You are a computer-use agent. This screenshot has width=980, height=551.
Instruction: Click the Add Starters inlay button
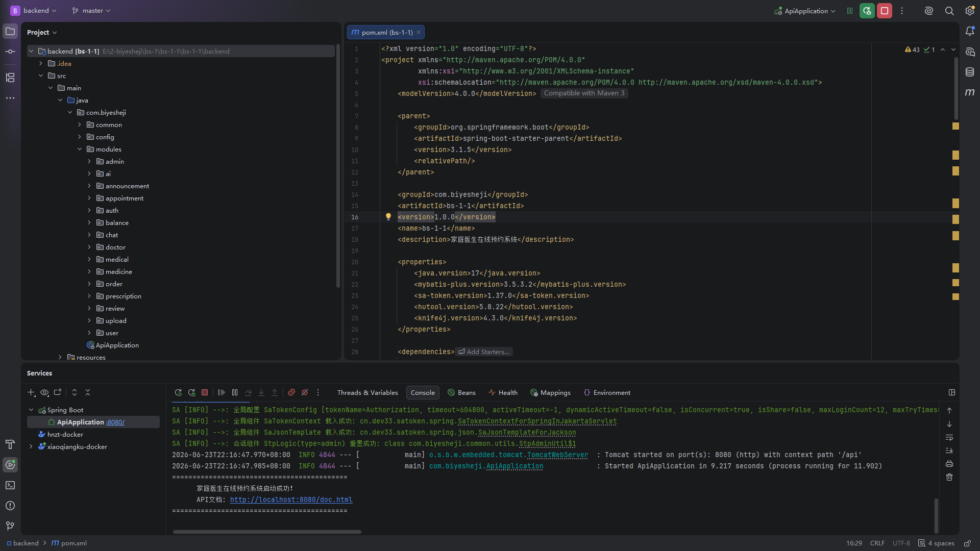[x=484, y=352]
